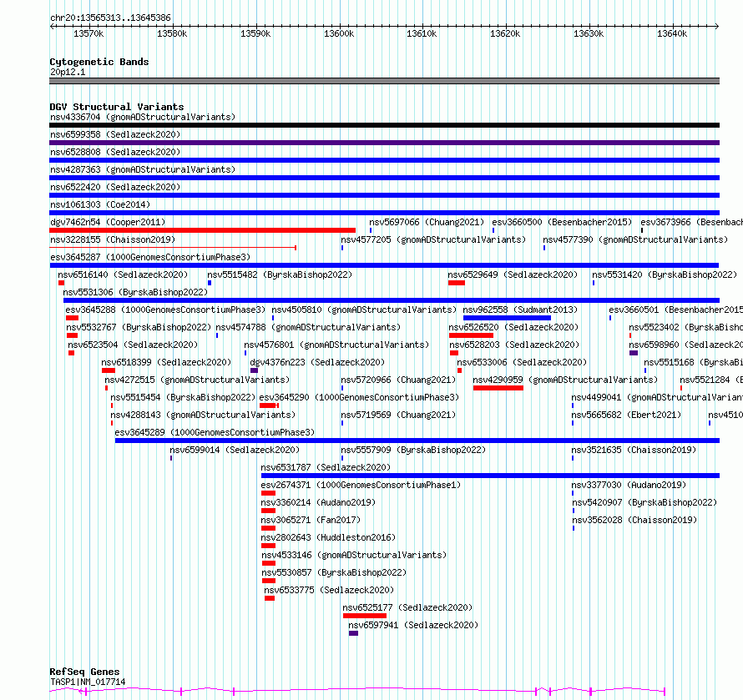Click the nsv4336704 gnomAD variant label

[143, 117]
